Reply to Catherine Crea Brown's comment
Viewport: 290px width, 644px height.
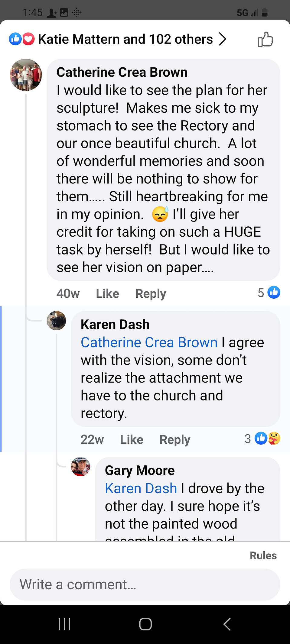coord(151,293)
